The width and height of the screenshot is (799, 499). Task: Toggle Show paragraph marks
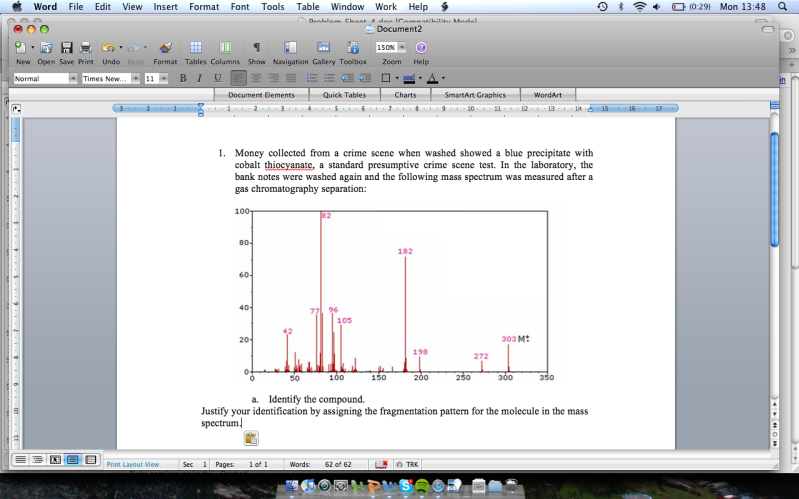tap(257, 48)
